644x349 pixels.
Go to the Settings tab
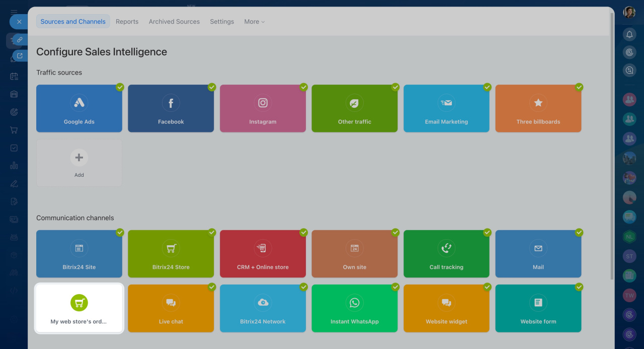tap(222, 22)
